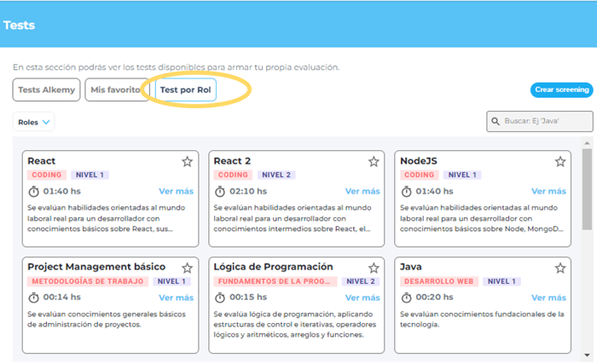The height and width of the screenshot is (364, 597).
Task: Open Ver más on Java card
Action: tap(548, 298)
